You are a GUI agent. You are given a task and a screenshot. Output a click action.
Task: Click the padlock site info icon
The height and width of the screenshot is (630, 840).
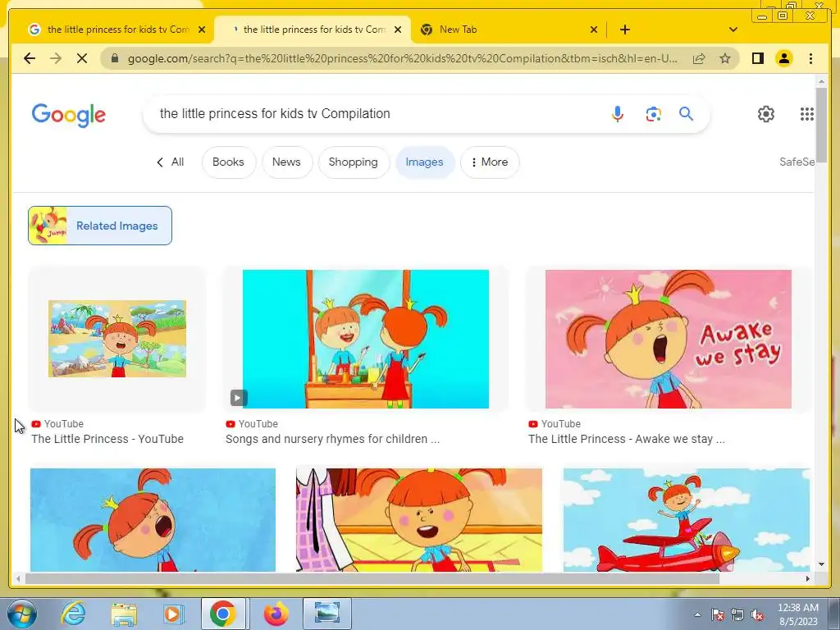pos(115,58)
